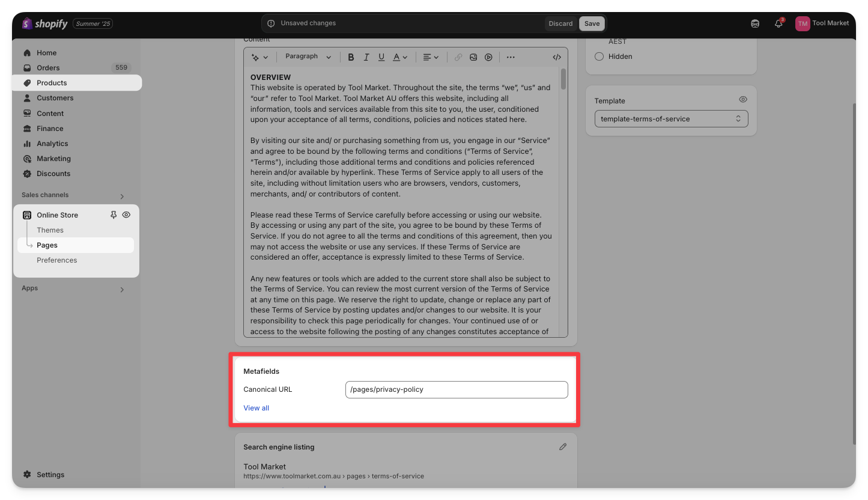Toggle bold formatting in editor toolbar
The width and height of the screenshot is (868, 500).
click(351, 57)
